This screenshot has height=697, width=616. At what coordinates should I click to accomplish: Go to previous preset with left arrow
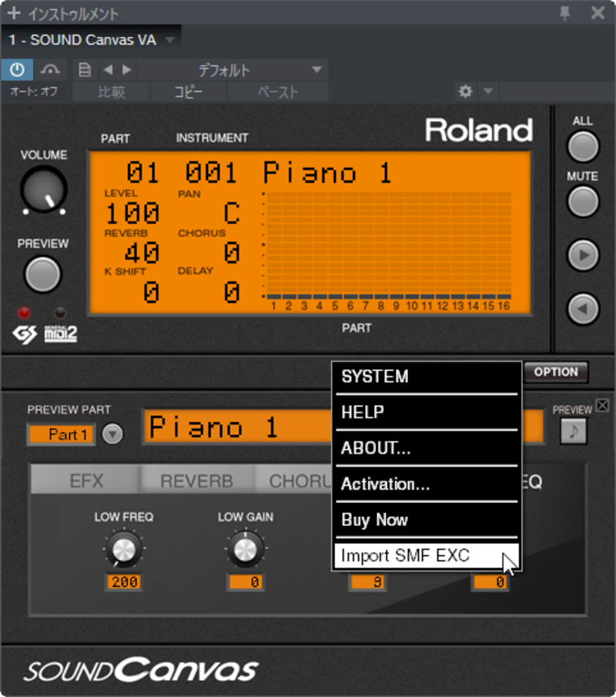click(108, 70)
